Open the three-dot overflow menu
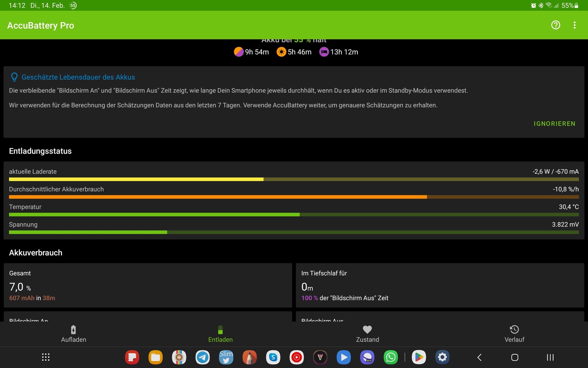588x368 pixels. [575, 25]
